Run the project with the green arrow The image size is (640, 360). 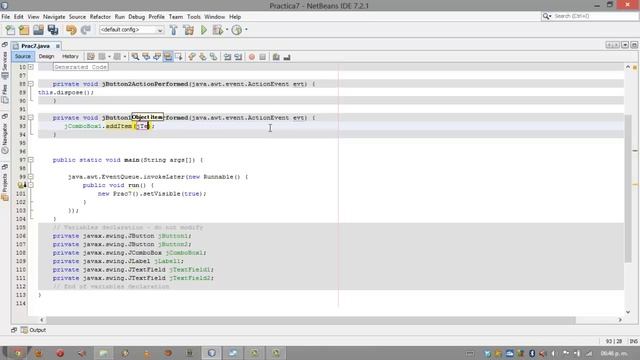[204, 30]
